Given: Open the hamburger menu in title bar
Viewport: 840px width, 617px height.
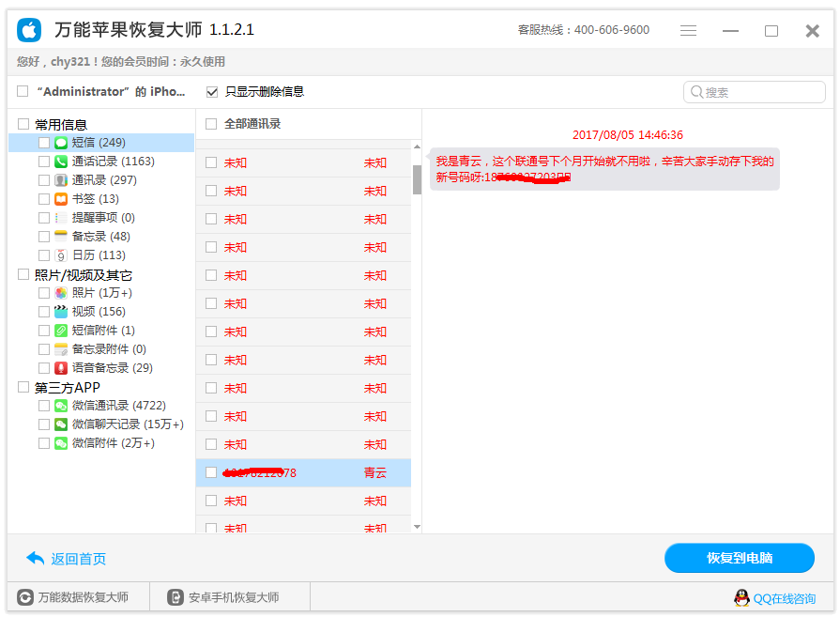Looking at the screenshot, I should tap(688, 31).
